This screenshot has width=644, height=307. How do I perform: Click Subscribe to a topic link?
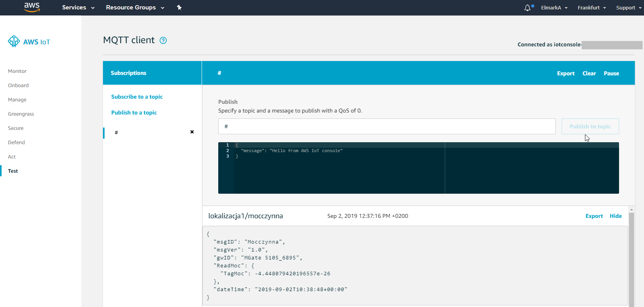tap(137, 97)
